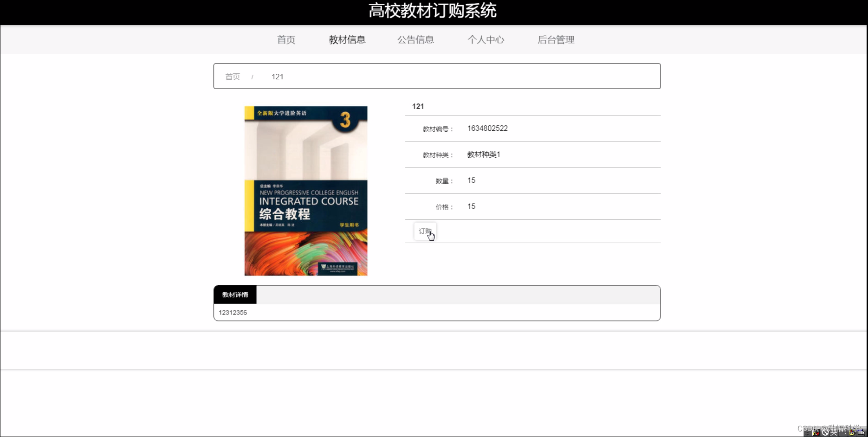Click the 121 breadcrumb entry
Screen dimensions: 868x437
click(278, 77)
